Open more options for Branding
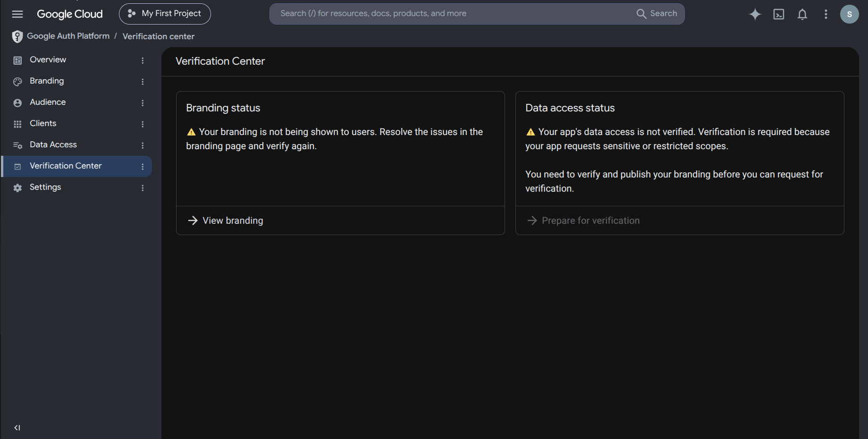Viewport: 868px width, 439px height. (143, 82)
